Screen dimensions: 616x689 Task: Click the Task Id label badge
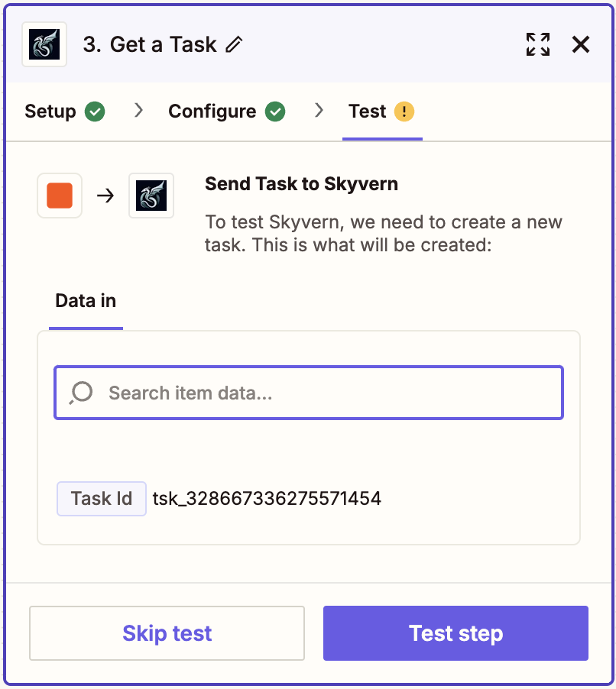coord(102,499)
